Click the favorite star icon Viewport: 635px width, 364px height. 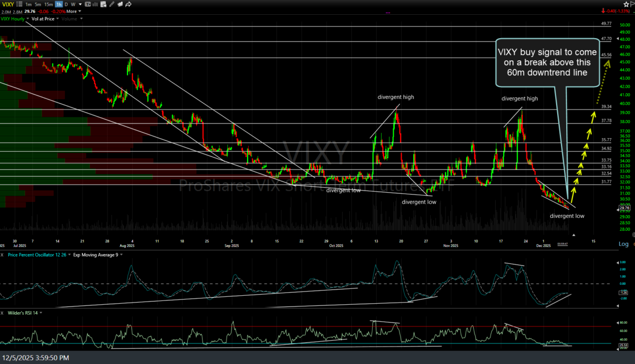[625, 4]
